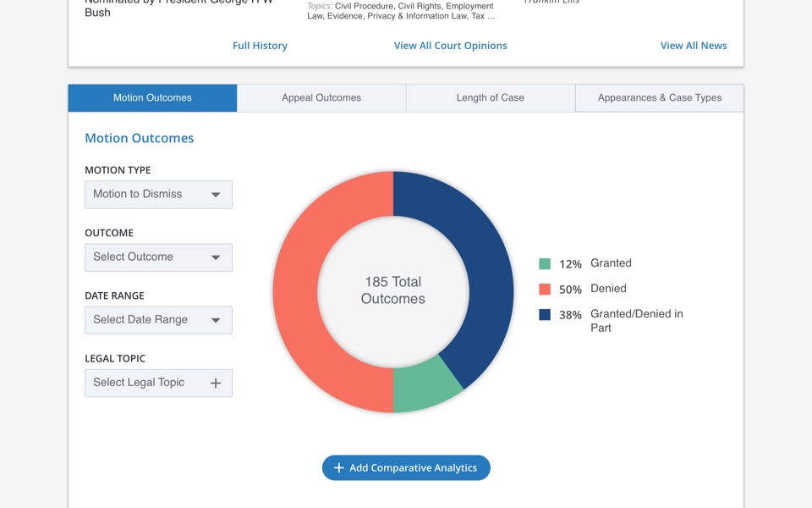Click the red Denied legend swatch
This screenshot has height=508, width=812.
pyautogui.click(x=545, y=290)
